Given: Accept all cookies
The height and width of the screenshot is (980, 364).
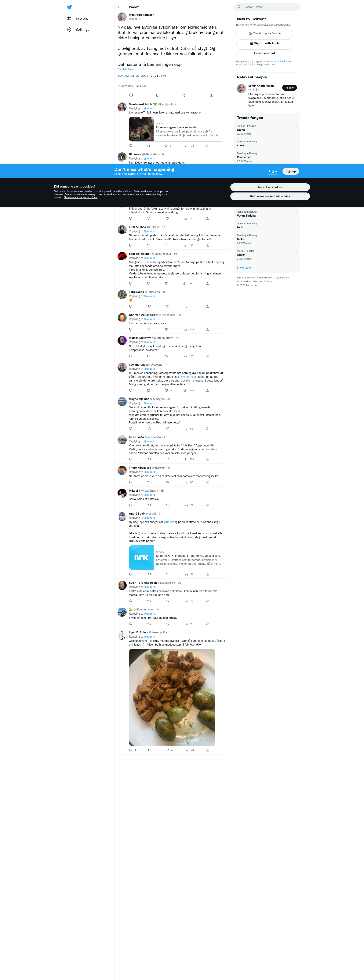Looking at the screenshot, I should click(x=270, y=187).
